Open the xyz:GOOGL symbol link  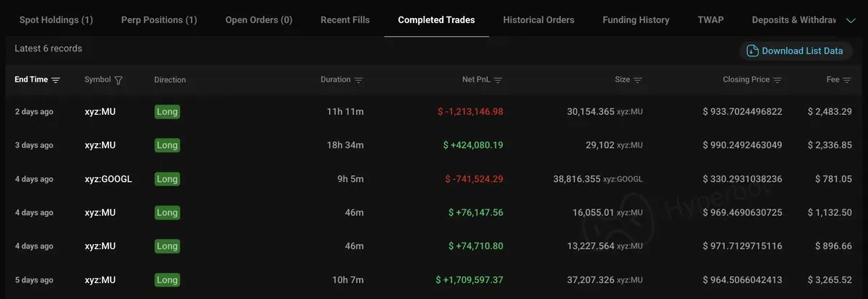[x=109, y=179]
